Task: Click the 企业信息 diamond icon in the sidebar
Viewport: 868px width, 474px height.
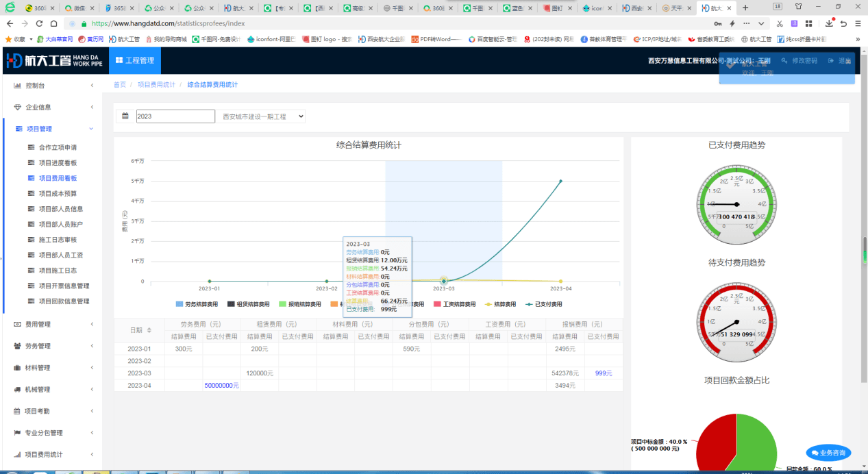Action: [18, 108]
